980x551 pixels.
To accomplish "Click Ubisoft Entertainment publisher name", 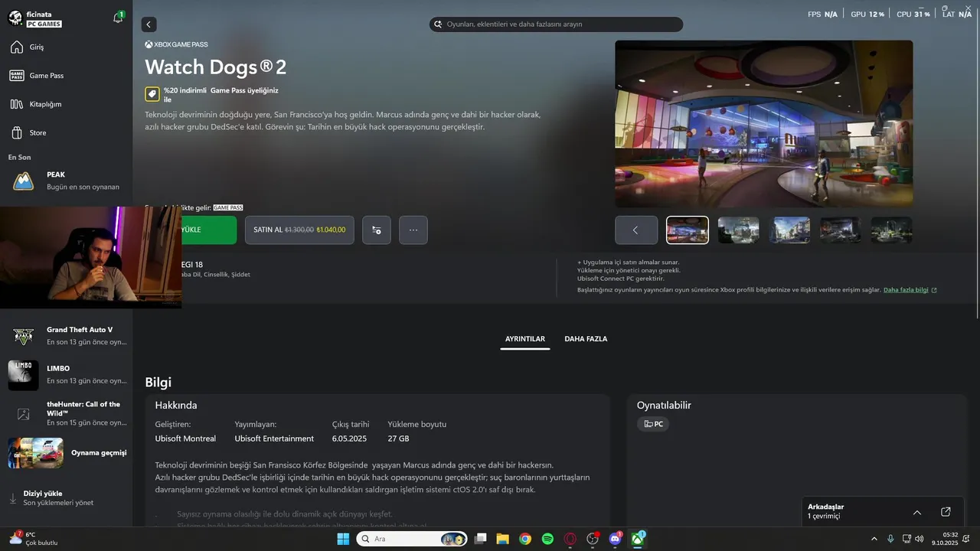I will [x=274, y=439].
